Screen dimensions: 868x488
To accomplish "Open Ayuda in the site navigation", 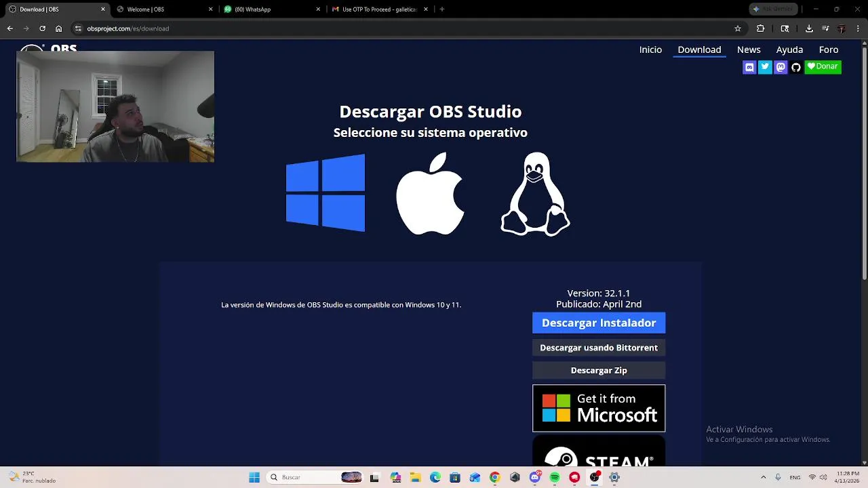I will pyautogui.click(x=789, y=49).
